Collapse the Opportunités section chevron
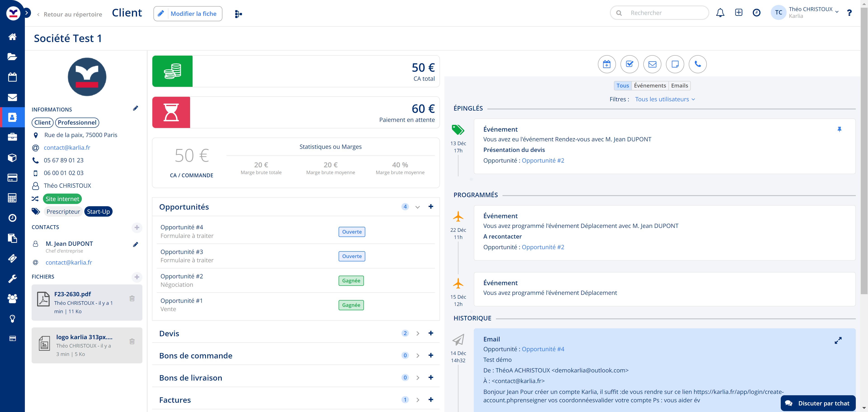 [x=417, y=207]
